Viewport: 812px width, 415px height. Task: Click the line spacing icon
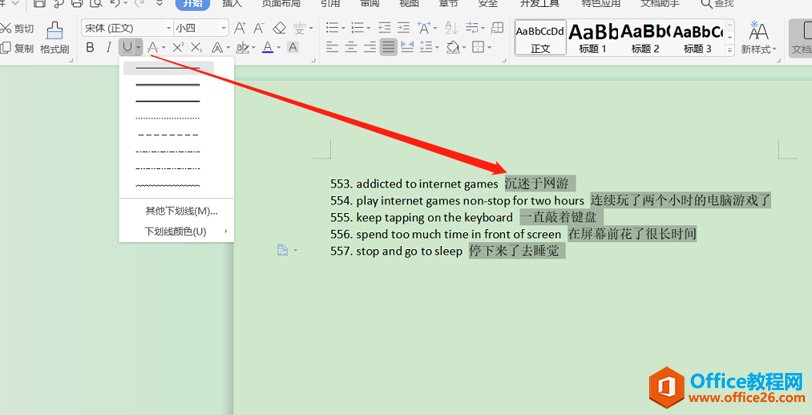coord(426,48)
